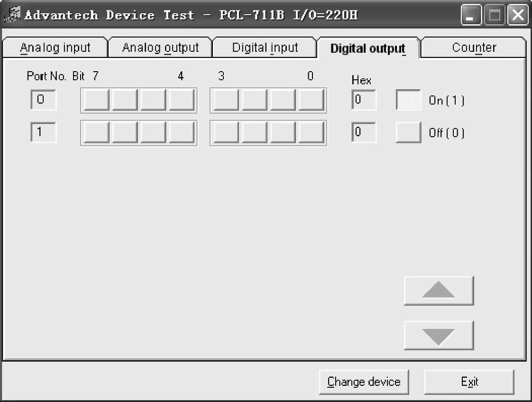This screenshot has height=402, width=532.
Task: Toggle bit 4 of port 1
Action: (x=182, y=132)
